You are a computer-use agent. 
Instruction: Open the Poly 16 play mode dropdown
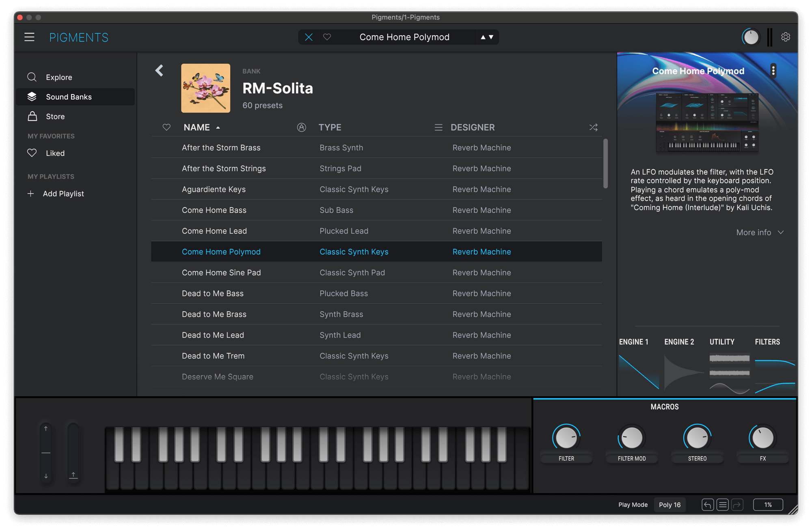coord(669,505)
